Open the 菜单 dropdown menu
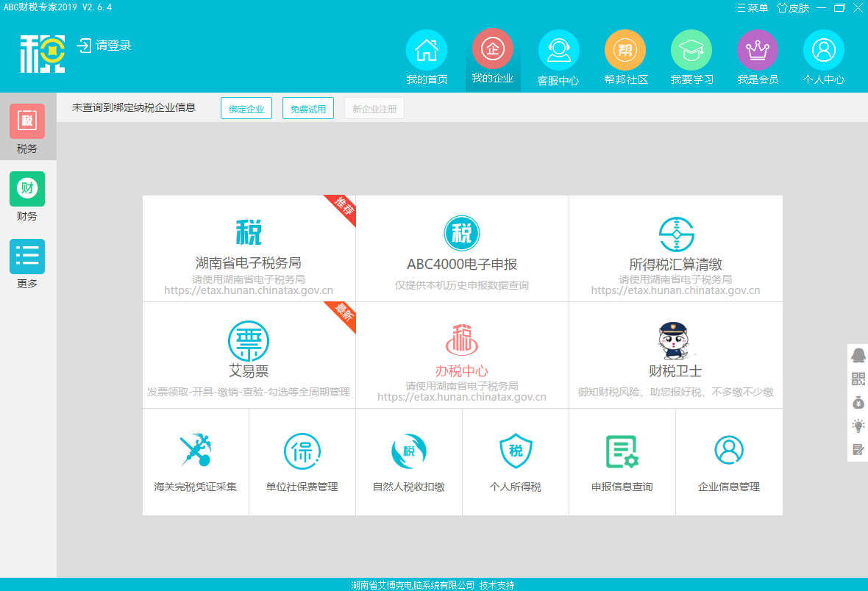Viewport: 868px width, 591px height. [752, 8]
